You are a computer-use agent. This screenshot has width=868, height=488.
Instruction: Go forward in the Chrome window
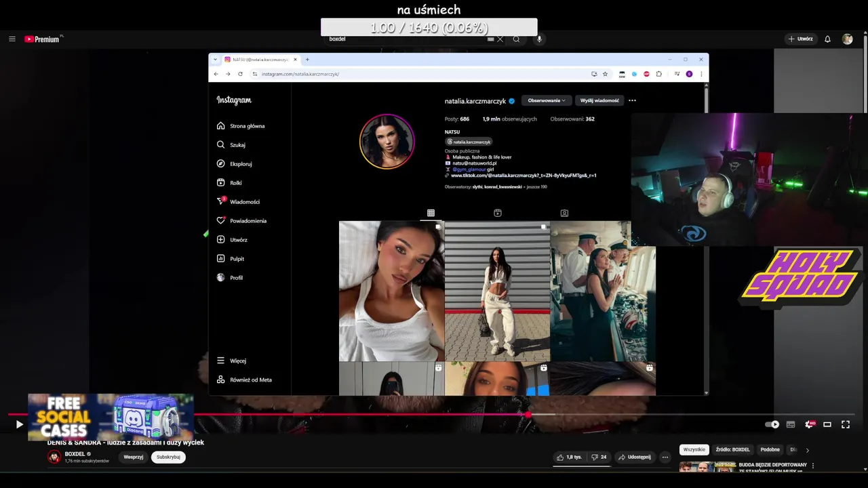[228, 74]
